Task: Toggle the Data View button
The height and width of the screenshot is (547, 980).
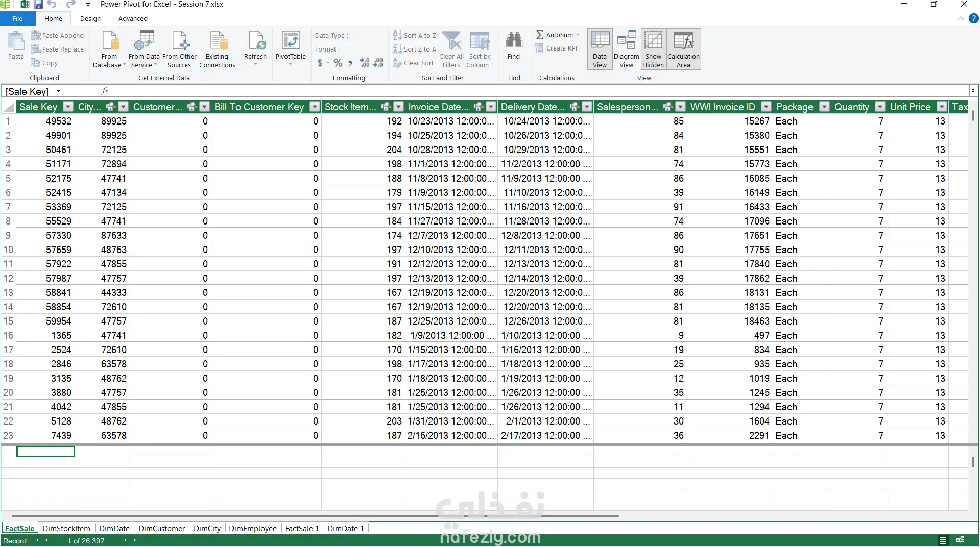Action: point(600,49)
